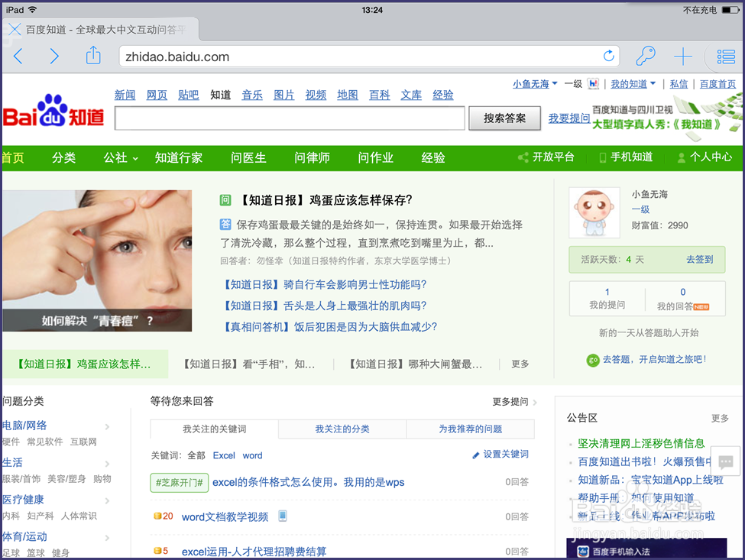
Task: Click the green 去答题 icon
Action: [x=592, y=360]
